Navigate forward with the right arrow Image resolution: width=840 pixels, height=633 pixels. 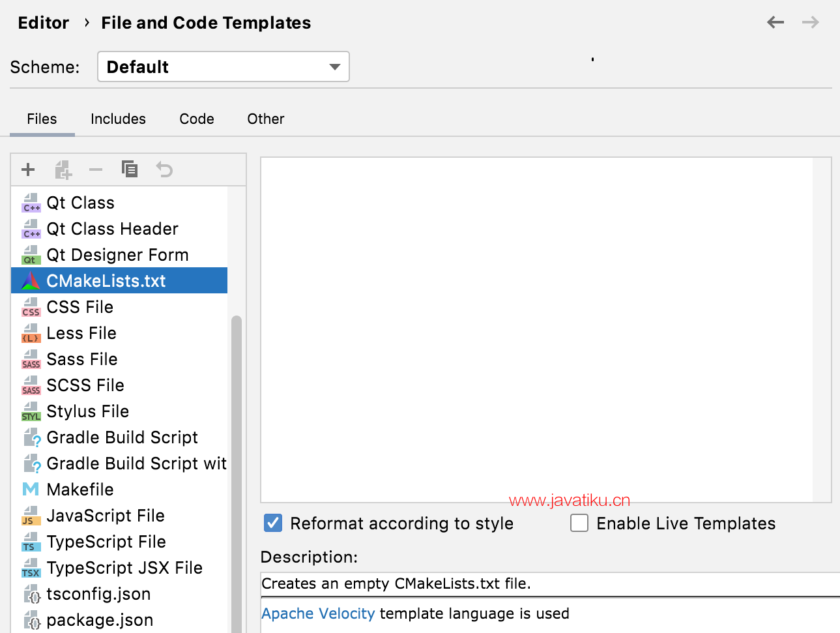click(x=810, y=23)
